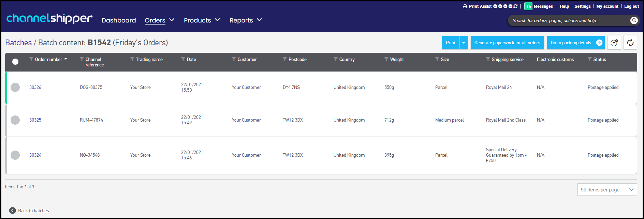
Task: Click the Print Assist refresh icon
Action: [515, 6]
